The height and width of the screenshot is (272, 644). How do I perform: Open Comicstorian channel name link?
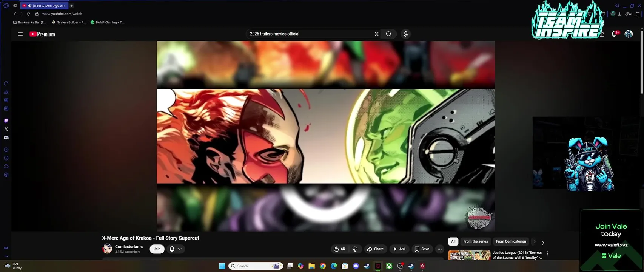click(x=127, y=247)
